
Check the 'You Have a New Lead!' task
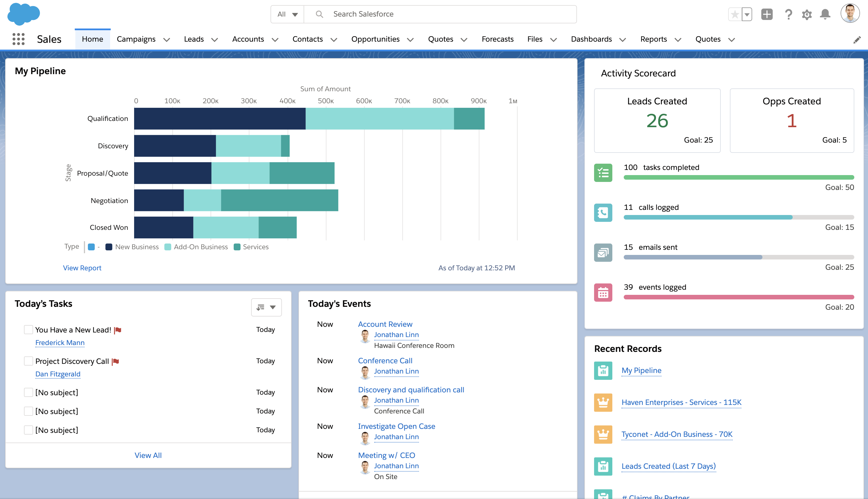tap(29, 330)
